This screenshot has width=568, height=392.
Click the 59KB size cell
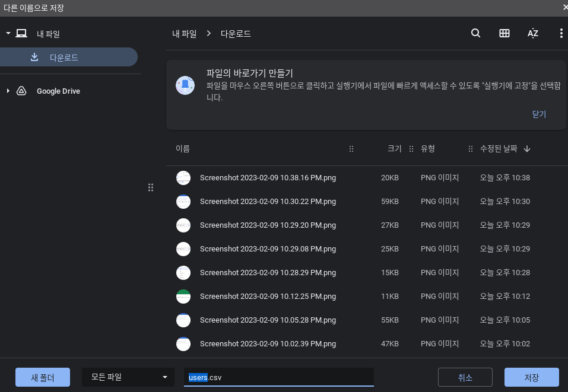[x=390, y=202]
